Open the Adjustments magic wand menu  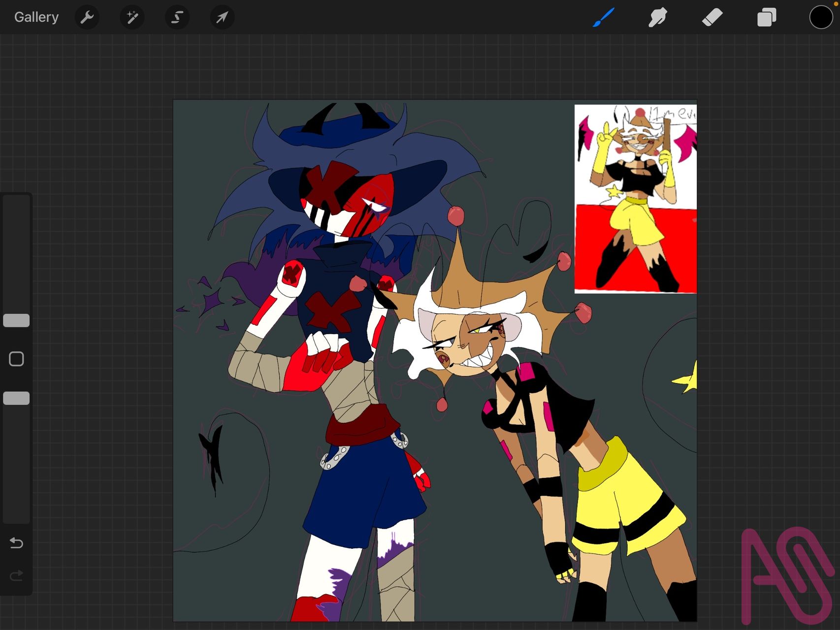[132, 17]
